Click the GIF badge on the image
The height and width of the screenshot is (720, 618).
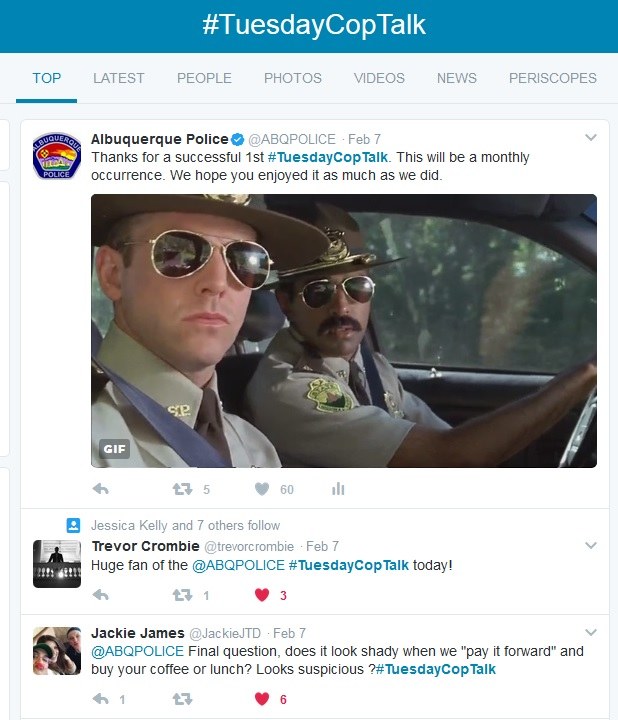(x=114, y=449)
